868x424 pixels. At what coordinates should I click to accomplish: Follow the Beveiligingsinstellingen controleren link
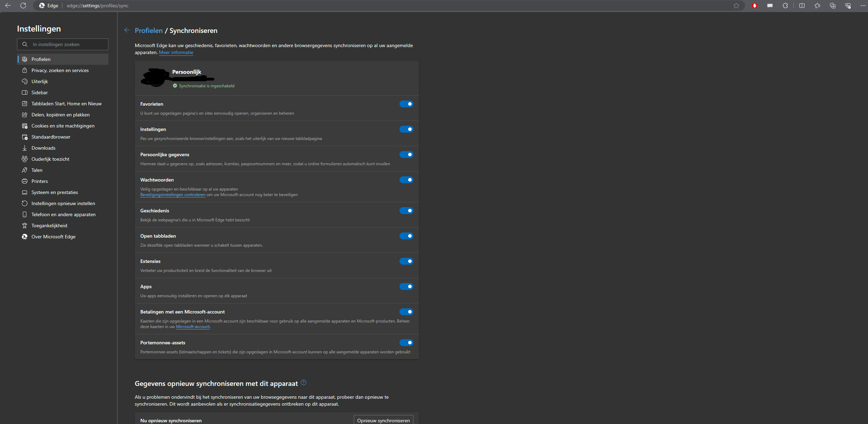(x=173, y=195)
